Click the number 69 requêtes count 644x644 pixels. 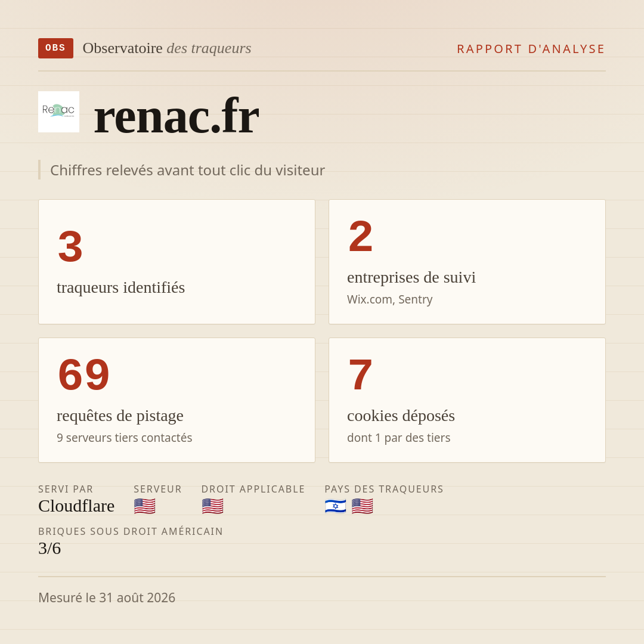[x=84, y=374]
